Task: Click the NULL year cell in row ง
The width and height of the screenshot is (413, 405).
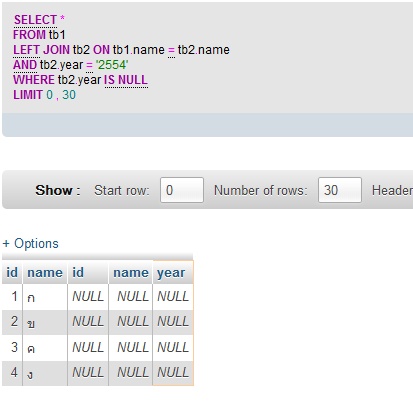Action: pyautogui.click(x=173, y=373)
